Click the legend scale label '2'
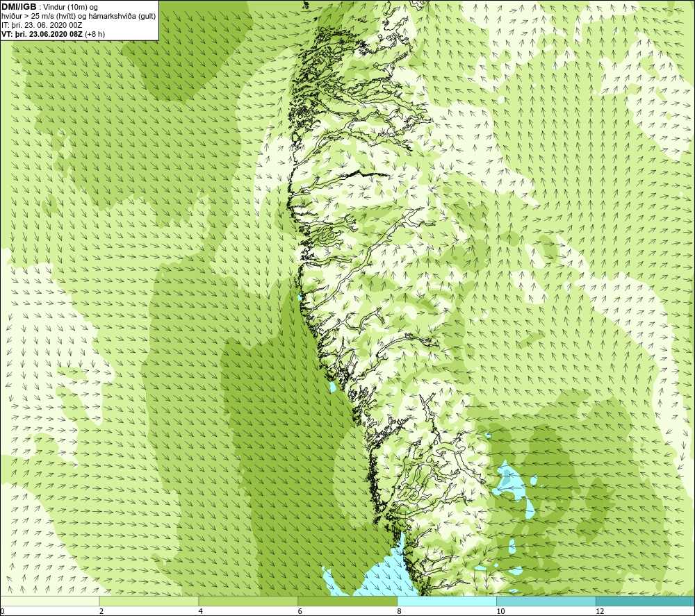The image size is (695, 616). click(101, 611)
